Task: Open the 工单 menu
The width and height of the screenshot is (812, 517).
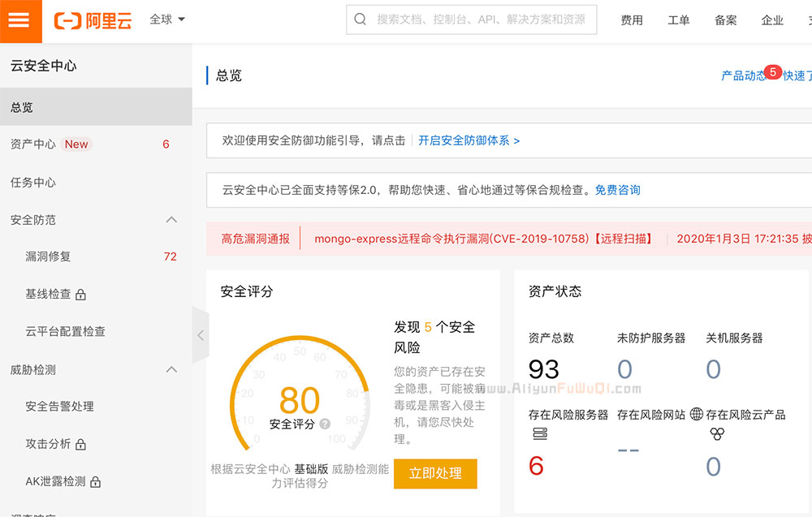Action: click(678, 20)
